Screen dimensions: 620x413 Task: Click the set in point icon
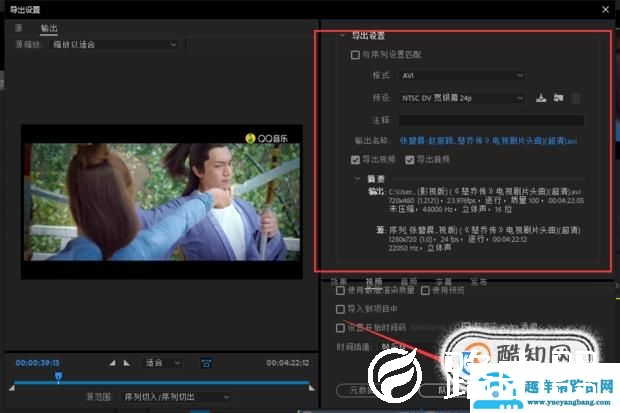pos(112,363)
